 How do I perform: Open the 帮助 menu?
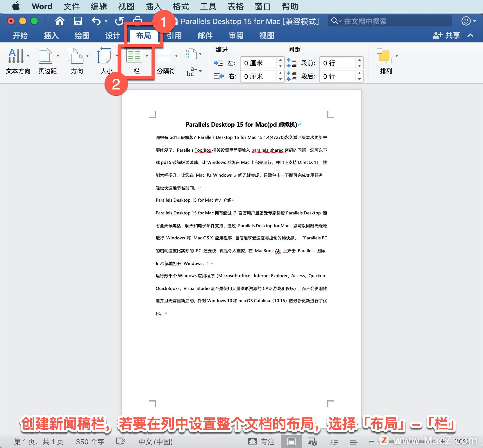290,6
